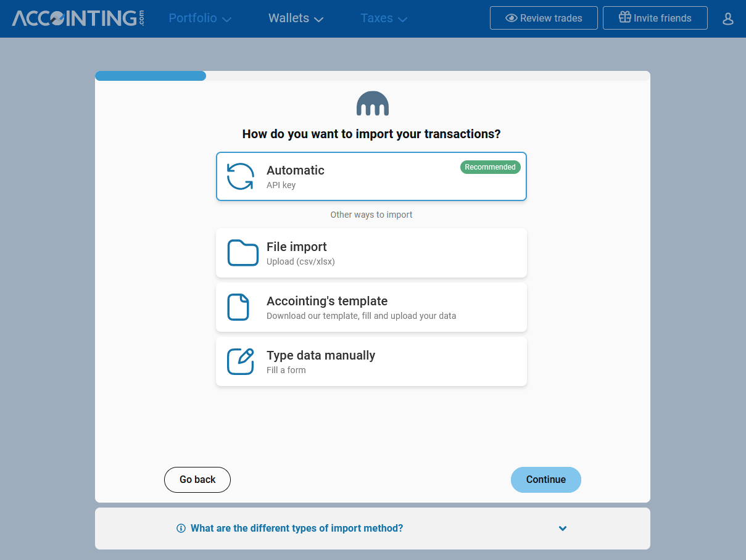Click the 'Other ways to import' text
Screen dimensions: 746x560
click(371, 215)
